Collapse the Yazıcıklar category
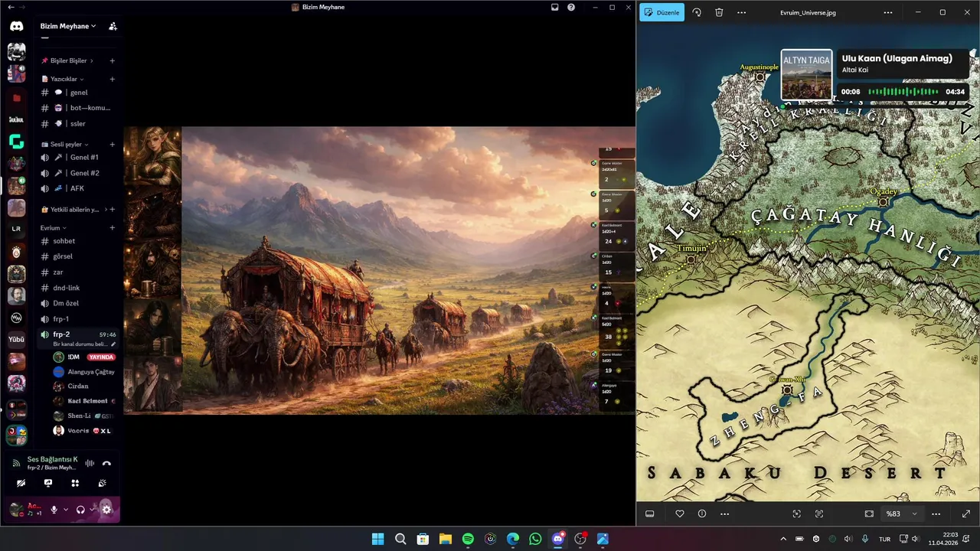The height and width of the screenshot is (551, 980). pyautogui.click(x=63, y=79)
